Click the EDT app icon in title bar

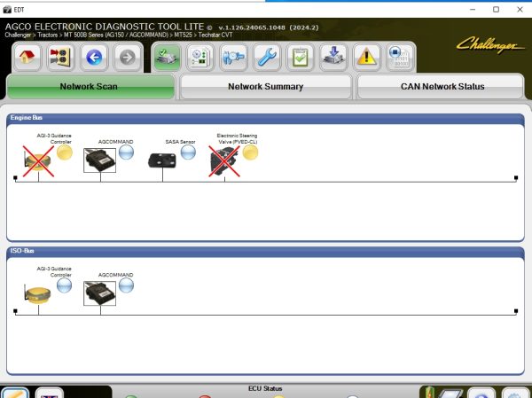click(7, 10)
